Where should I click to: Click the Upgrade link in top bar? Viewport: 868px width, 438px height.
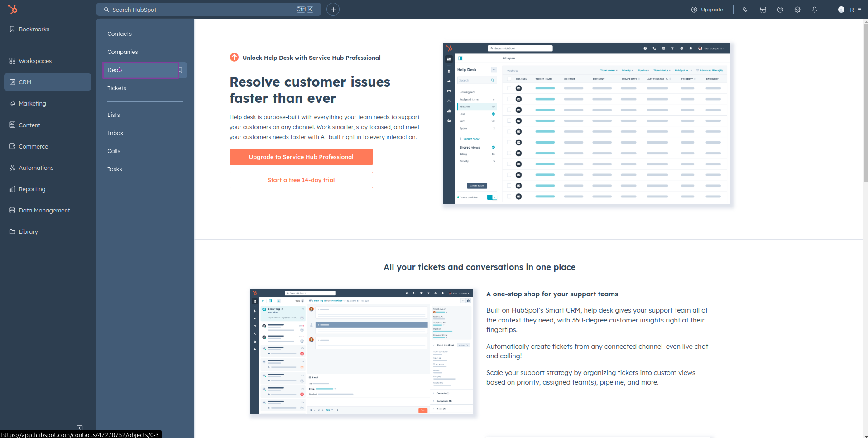(x=707, y=10)
